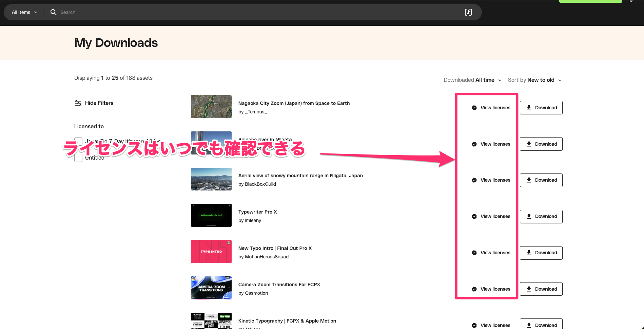The height and width of the screenshot is (329, 644).
Task: Open the All Items dropdown
Action: [x=23, y=12]
